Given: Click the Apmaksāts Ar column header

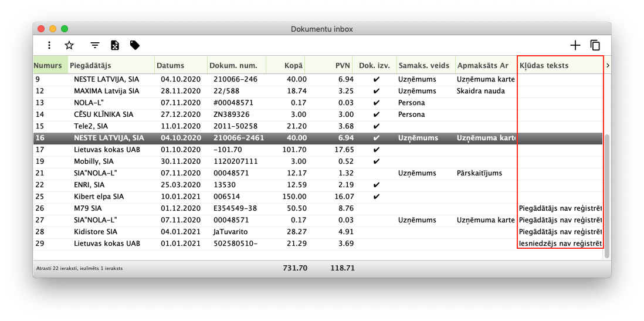Looking at the screenshot, I should point(486,65).
